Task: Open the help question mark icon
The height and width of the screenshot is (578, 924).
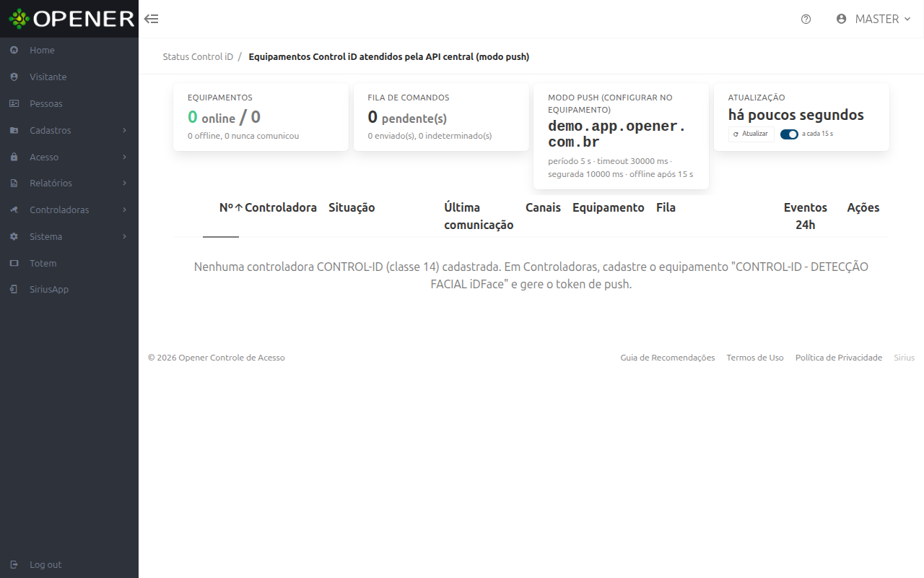Action: point(806,20)
